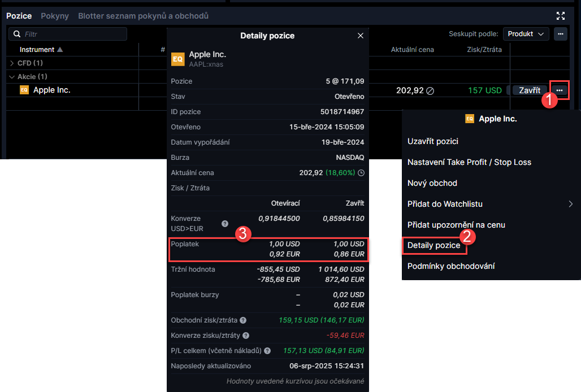Screen dimensions: 581x392
Task: Click into the Filtr search field
Action: pos(68,34)
